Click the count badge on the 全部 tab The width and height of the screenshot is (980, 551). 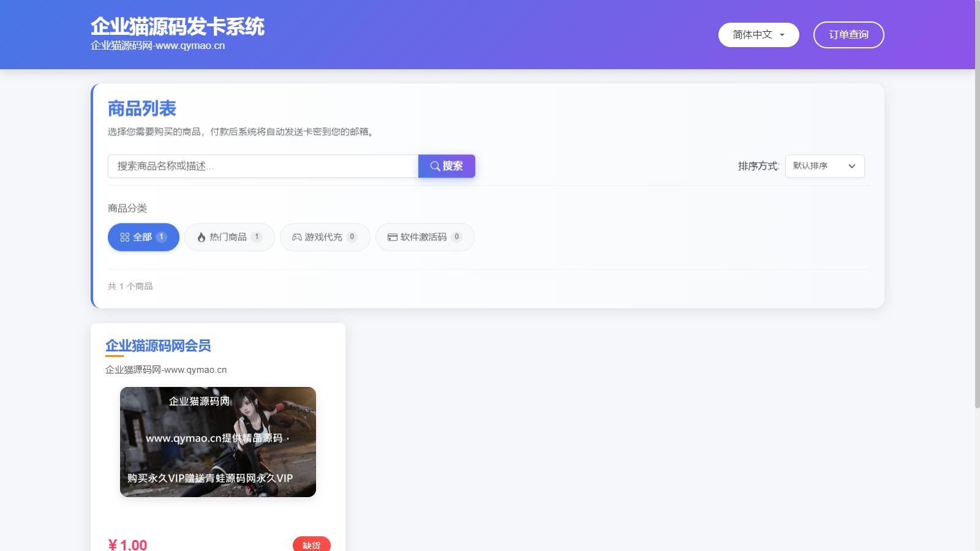click(x=161, y=237)
